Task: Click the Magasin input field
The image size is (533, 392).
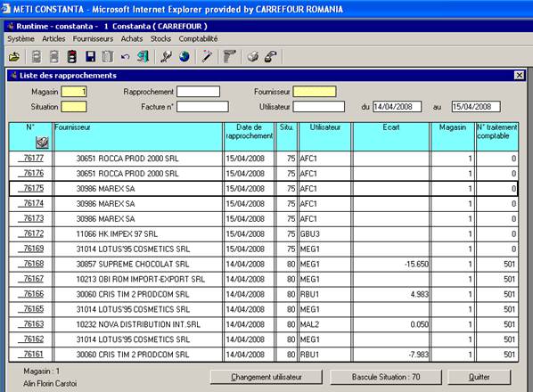Action: coord(74,92)
